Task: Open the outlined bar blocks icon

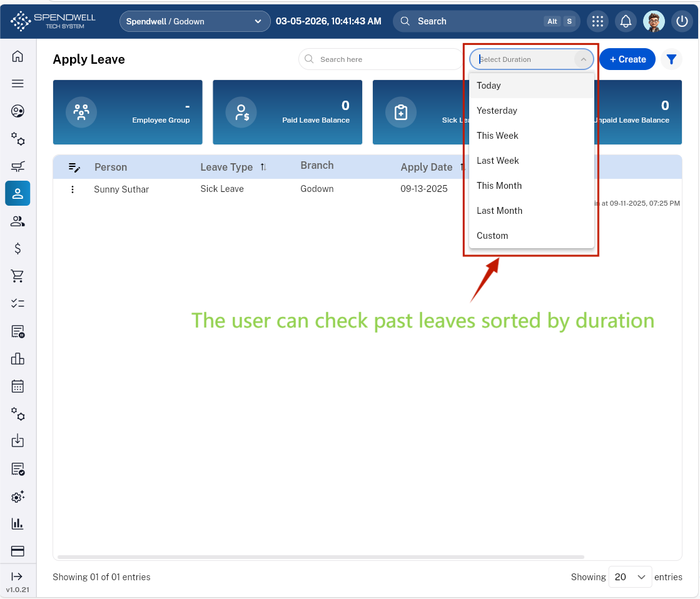Action: click(x=18, y=358)
